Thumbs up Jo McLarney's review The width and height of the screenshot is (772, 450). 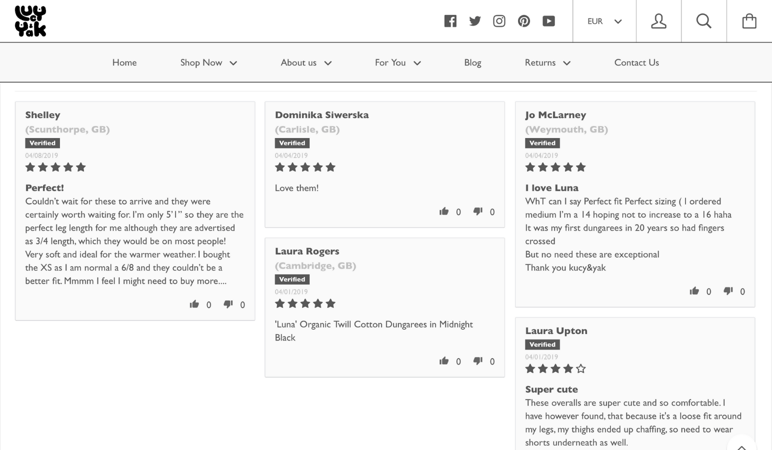pos(694,291)
